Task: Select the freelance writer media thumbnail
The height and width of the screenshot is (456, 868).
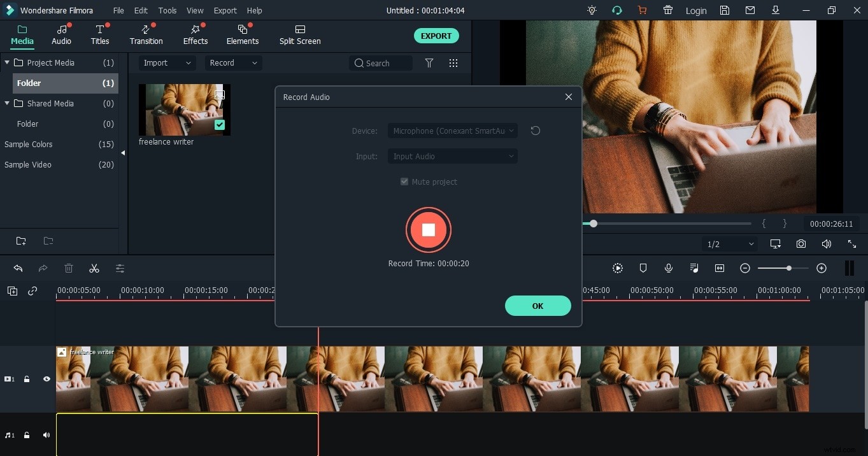Action: coord(184,110)
